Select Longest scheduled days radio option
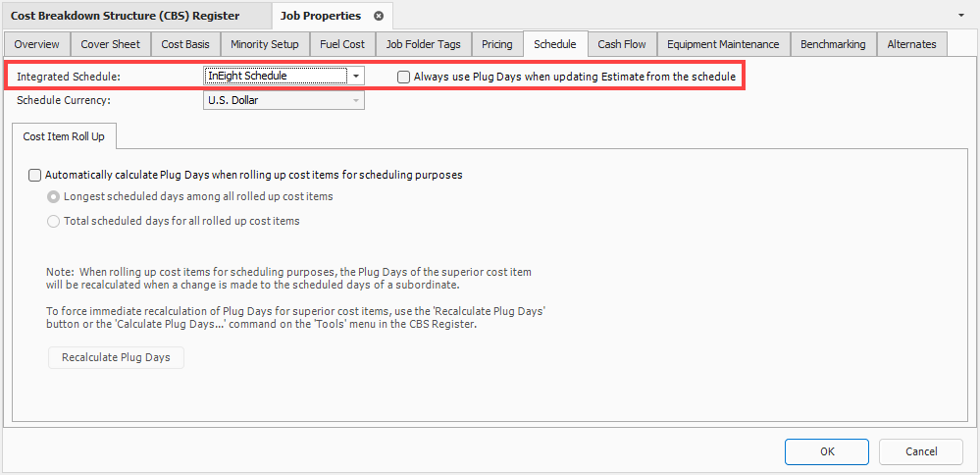The height and width of the screenshot is (475, 980). pos(53,196)
